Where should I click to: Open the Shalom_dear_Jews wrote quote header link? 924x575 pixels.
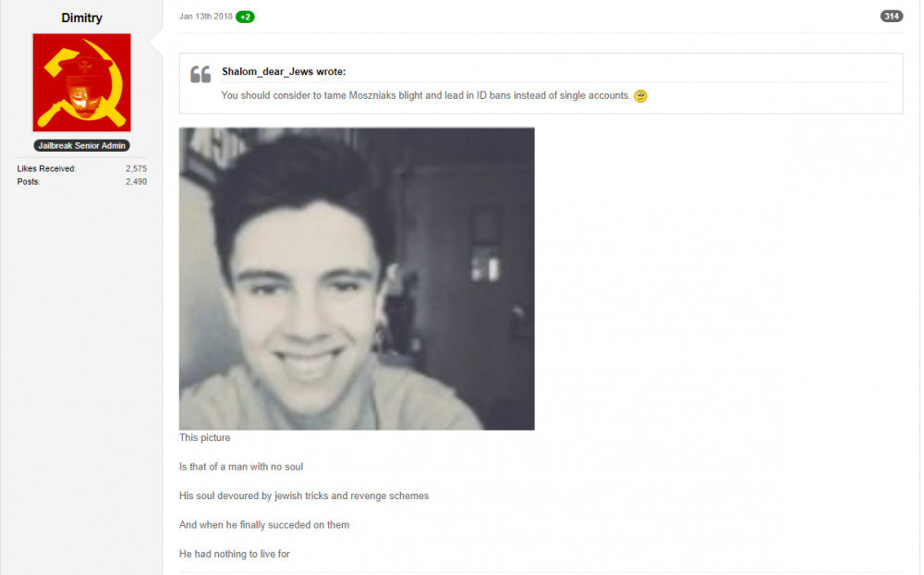coord(284,71)
